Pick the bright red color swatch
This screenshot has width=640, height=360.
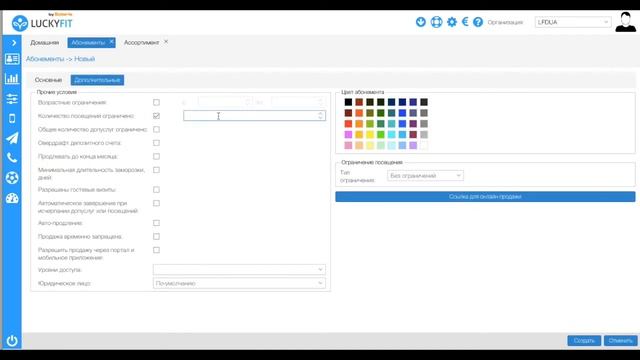(348, 124)
